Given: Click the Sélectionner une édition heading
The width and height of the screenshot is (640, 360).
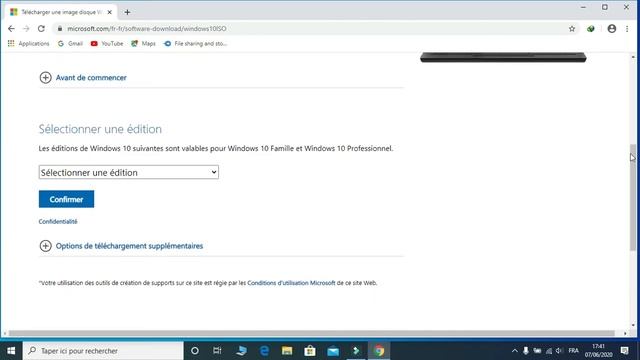Looking at the screenshot, I should (100, 129).
